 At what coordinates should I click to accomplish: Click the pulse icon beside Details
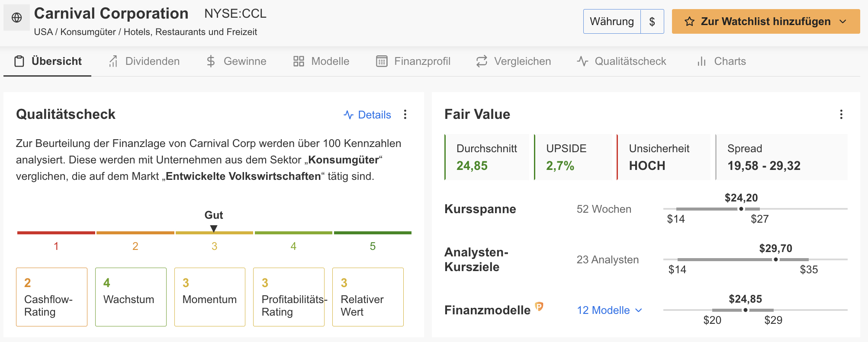tap(348, 115)
